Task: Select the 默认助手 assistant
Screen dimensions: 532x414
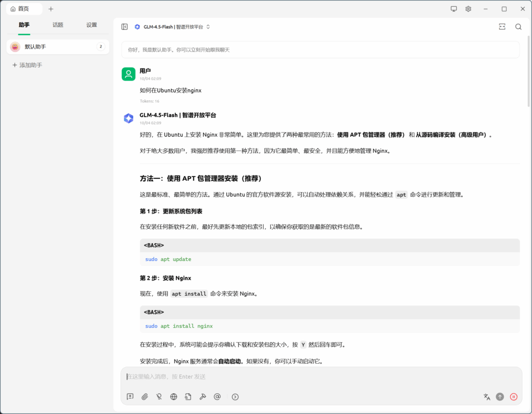Action: (52, 47)
